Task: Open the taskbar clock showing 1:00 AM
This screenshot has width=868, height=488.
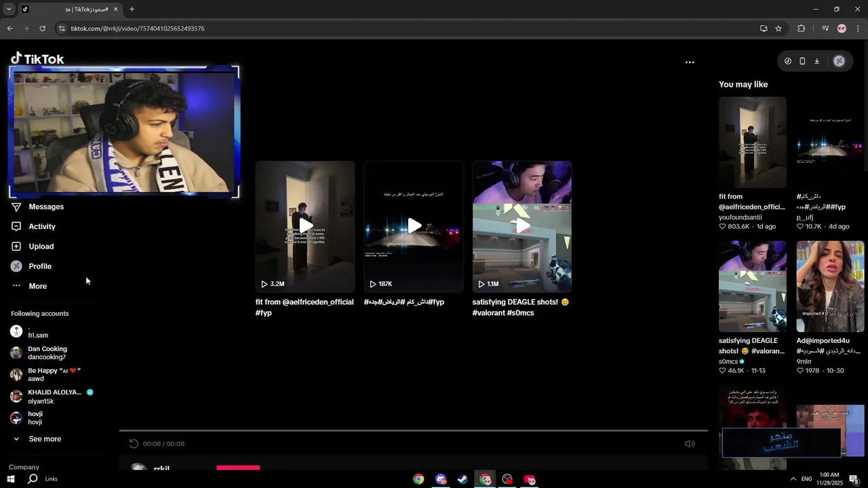Action: [x=829, y=479]
